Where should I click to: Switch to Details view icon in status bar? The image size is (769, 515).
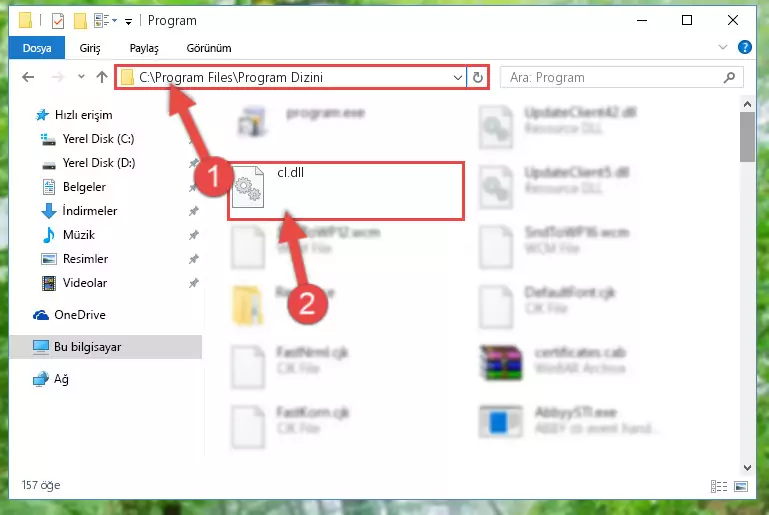tap(719, 486)
